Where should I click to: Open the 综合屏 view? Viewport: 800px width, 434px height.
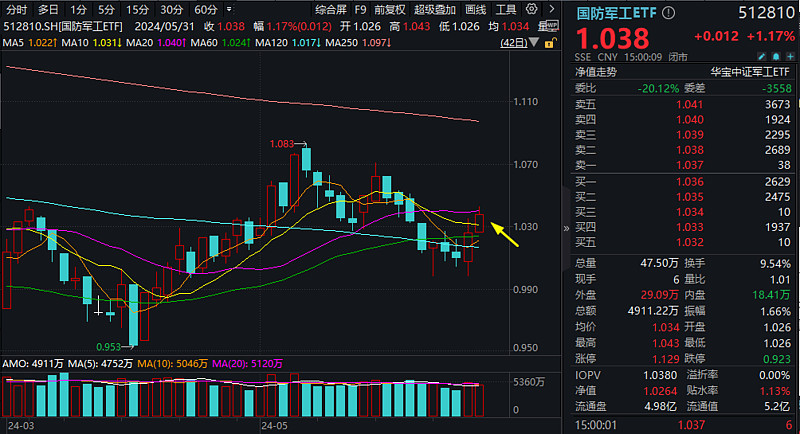331,10
